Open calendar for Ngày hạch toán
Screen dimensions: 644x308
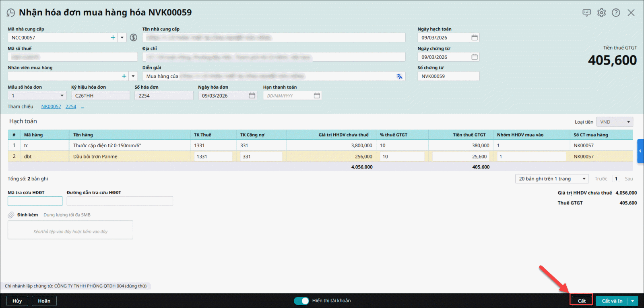click(x=475, y=37)
